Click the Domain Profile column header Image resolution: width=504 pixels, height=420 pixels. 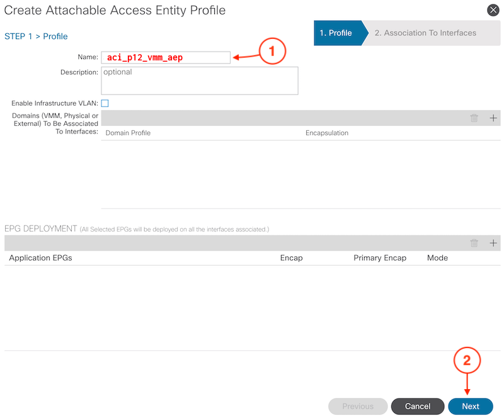click(128, 133)
